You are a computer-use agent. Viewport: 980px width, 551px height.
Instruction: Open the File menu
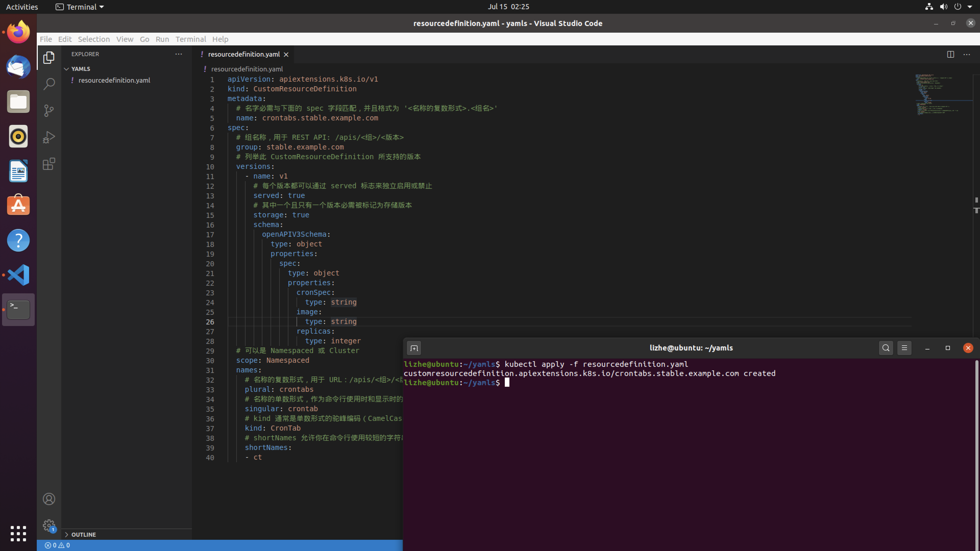[x=46, y=39]
